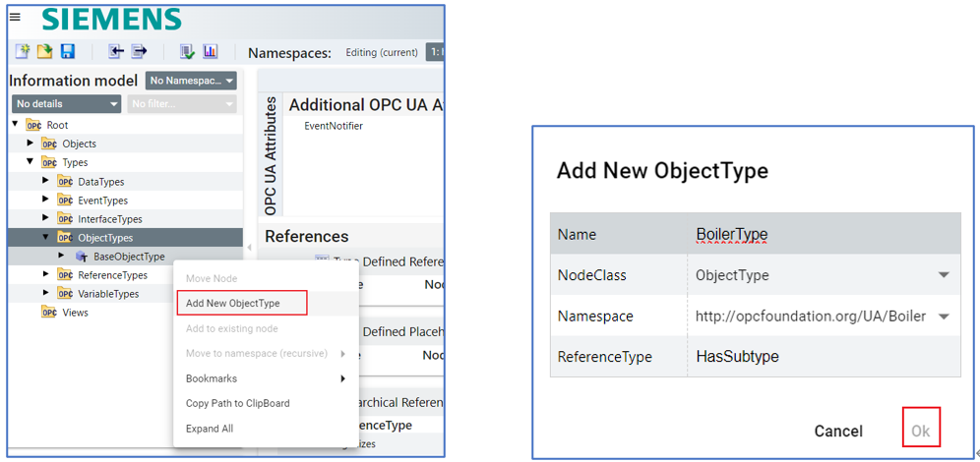Collapse the ObjectTypes tree node arrow
980x462 pixels.
(45, 237)
